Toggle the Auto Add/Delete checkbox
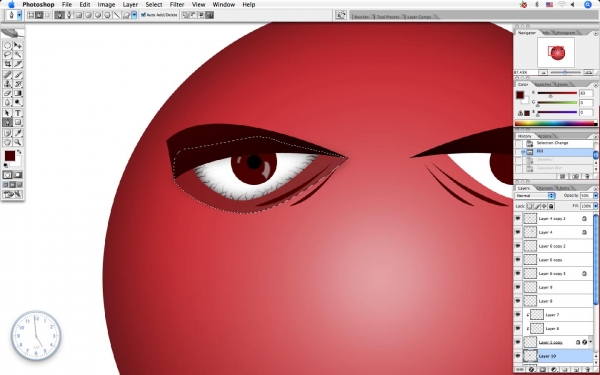The width and height of the screenshot is (600, 375). tap(143, 15)
